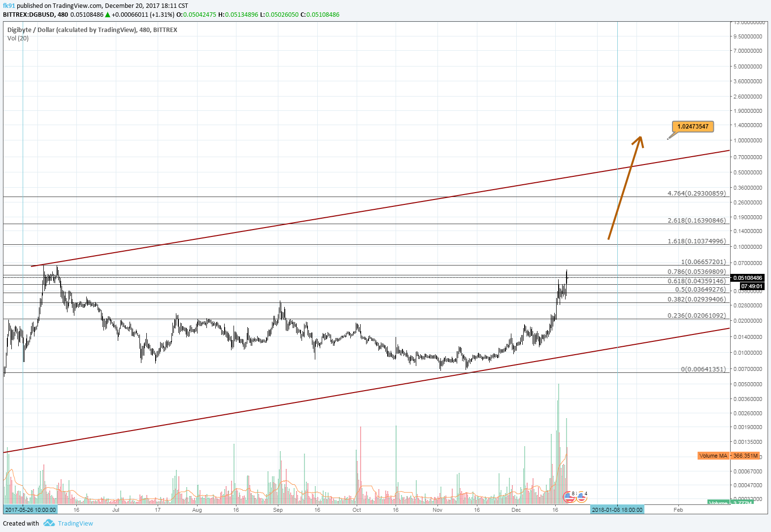Click the open value O:0.05042475 in header
Screen dimensions: 771x532
(x=197, y=15)
